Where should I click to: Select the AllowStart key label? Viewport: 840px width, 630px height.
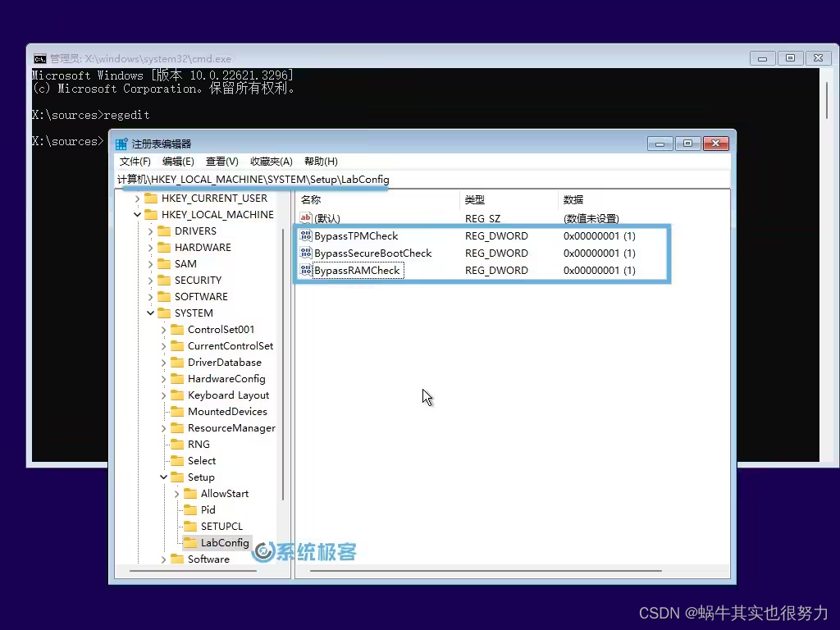point(225,493)
